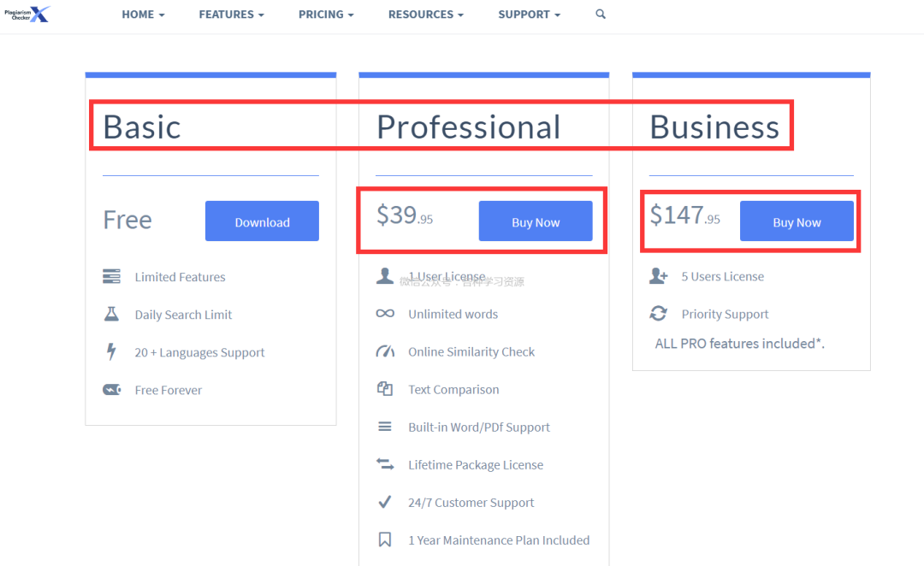Click the flask icon beside Daily Search Limit
This screenshot has width=924, height=566.
(111, 314)
